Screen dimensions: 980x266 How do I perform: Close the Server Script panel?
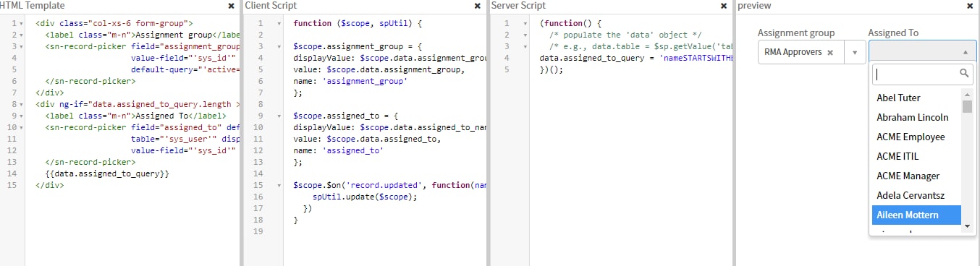pyautogui.click(x=724, y=6)
